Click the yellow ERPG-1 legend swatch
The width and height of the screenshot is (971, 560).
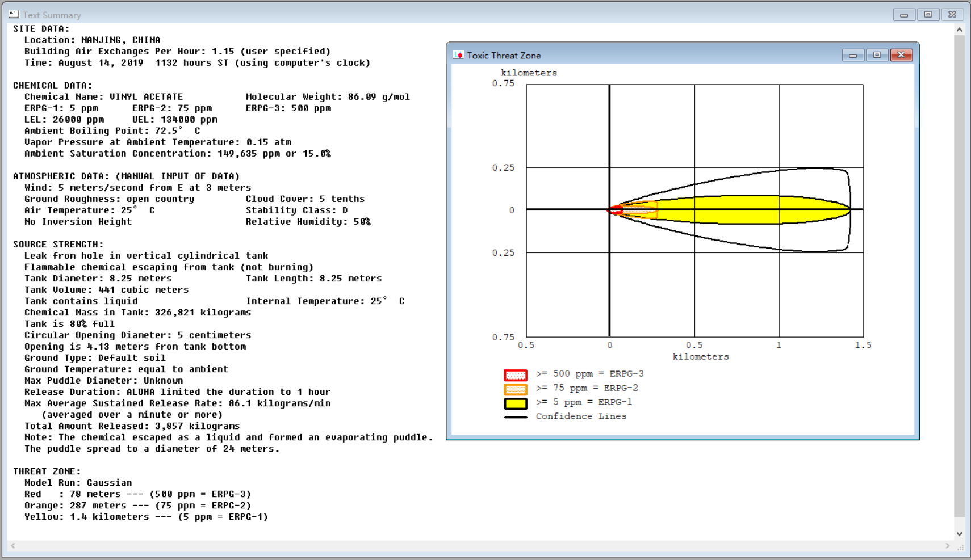516,403
